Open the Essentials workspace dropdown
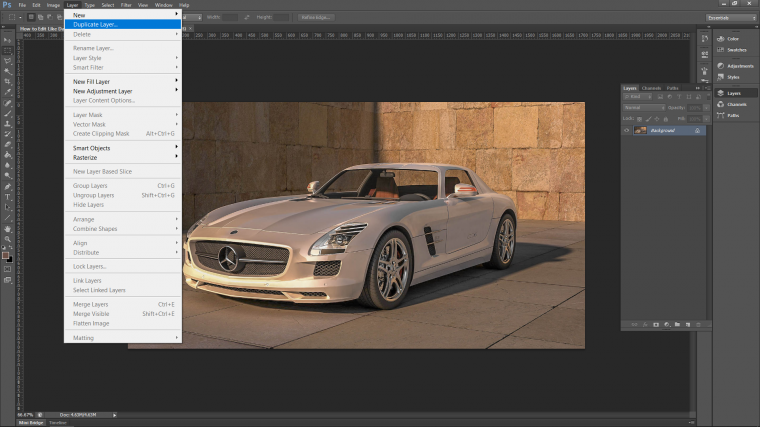The image size is (760, 427). (731, 18)
